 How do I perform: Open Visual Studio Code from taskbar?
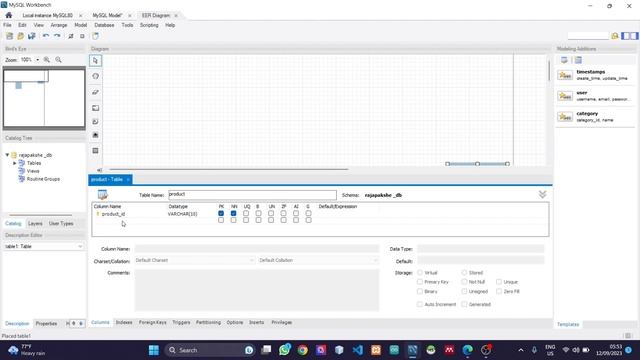coord(358,350)
